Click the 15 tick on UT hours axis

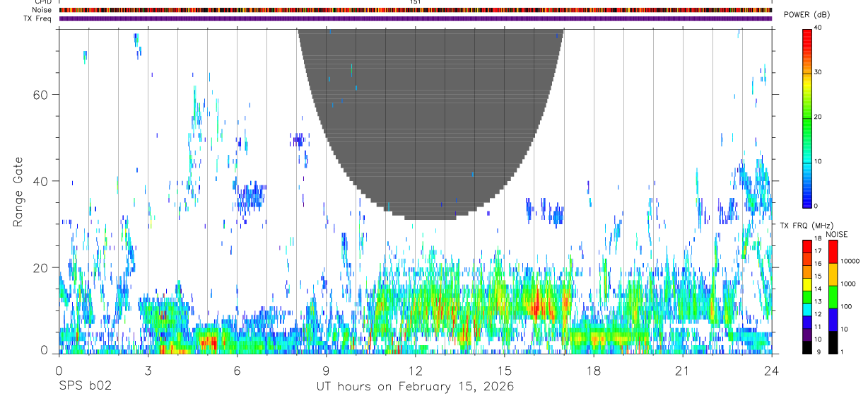click(504, 370)
